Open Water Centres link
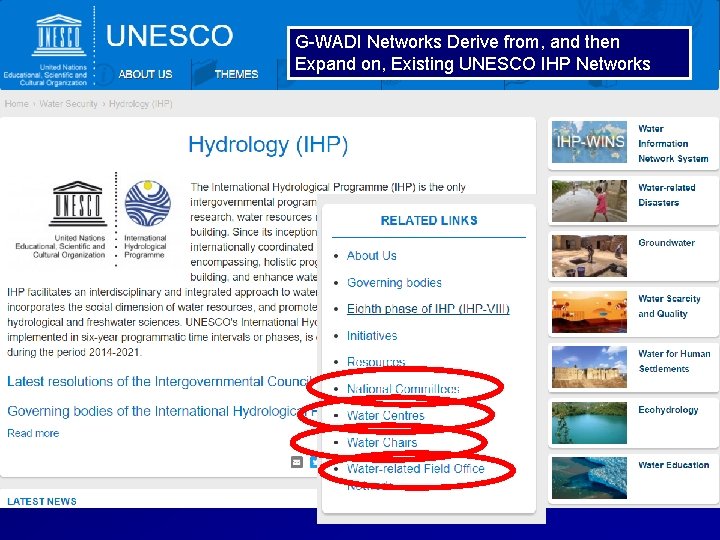720x540 pixels. click(x=385, y=416)
